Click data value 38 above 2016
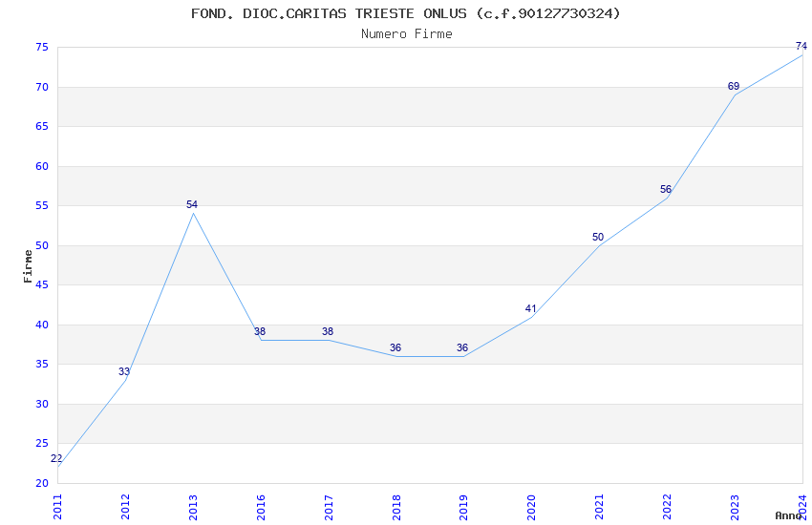Image resolution: width=812 pixels, height=525 pixels. [x=260, y=331]
